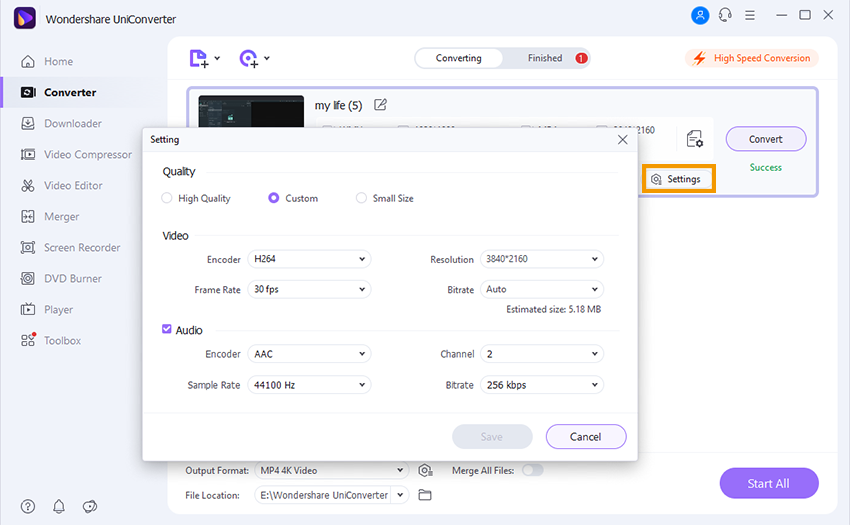Click the Save button
Screen dimensions: 850x526
coord(492,437)
